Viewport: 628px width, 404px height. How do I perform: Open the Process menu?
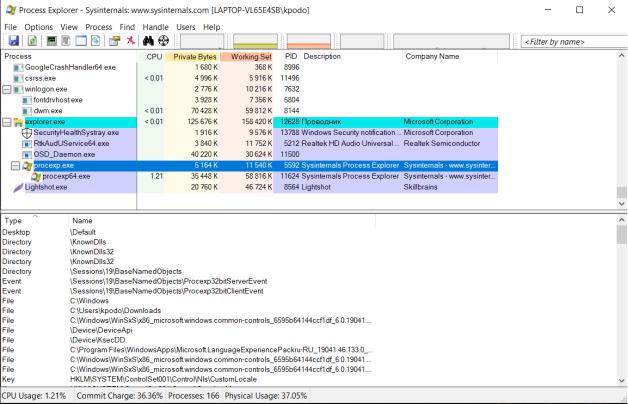(x=99, y=27)
